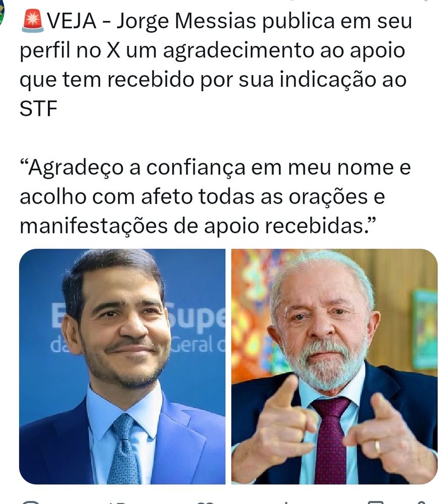This screenshot has width=447, height=504.
Task: Tap the line 'que tem recebido por sua indicação'
Action: point(213,80)
